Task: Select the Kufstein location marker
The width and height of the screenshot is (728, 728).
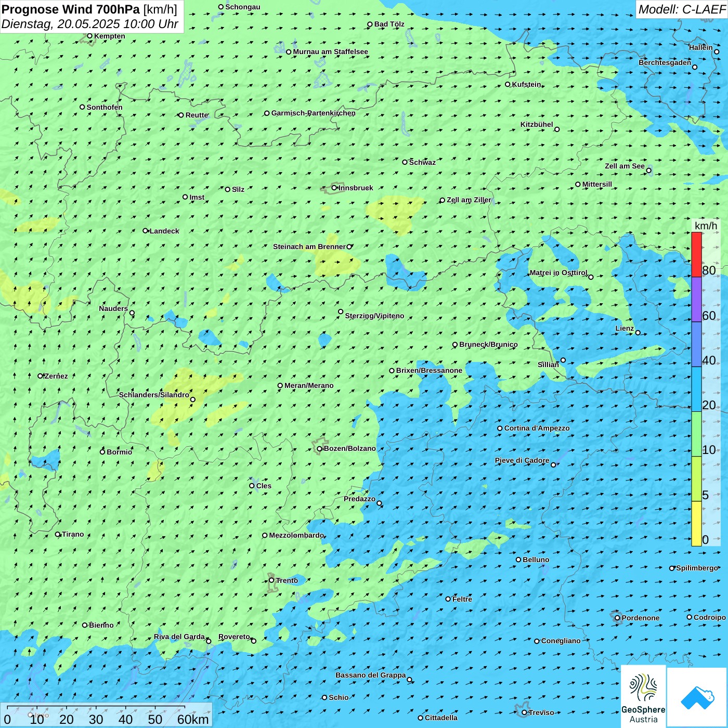Action: point(508,84)
